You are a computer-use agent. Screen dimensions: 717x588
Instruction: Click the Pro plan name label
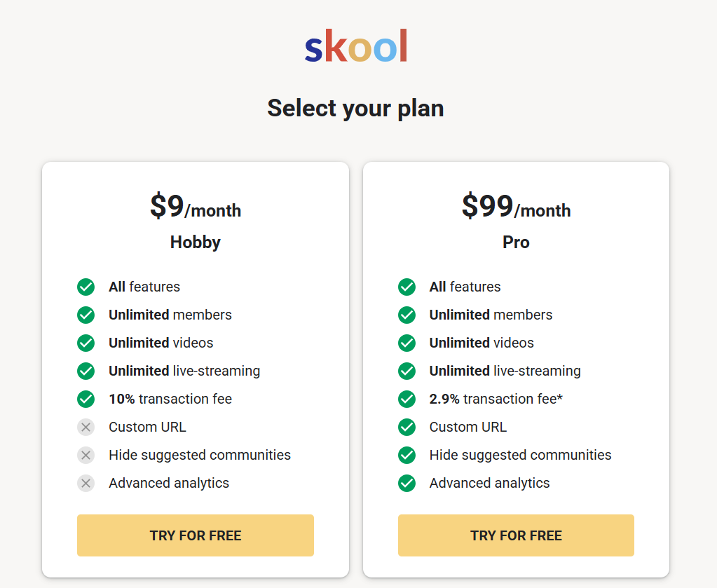click(x=516, y=242)
